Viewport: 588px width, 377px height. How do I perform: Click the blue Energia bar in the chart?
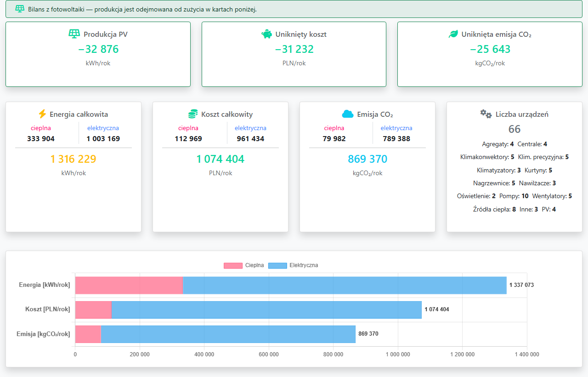tap(345, 285)
